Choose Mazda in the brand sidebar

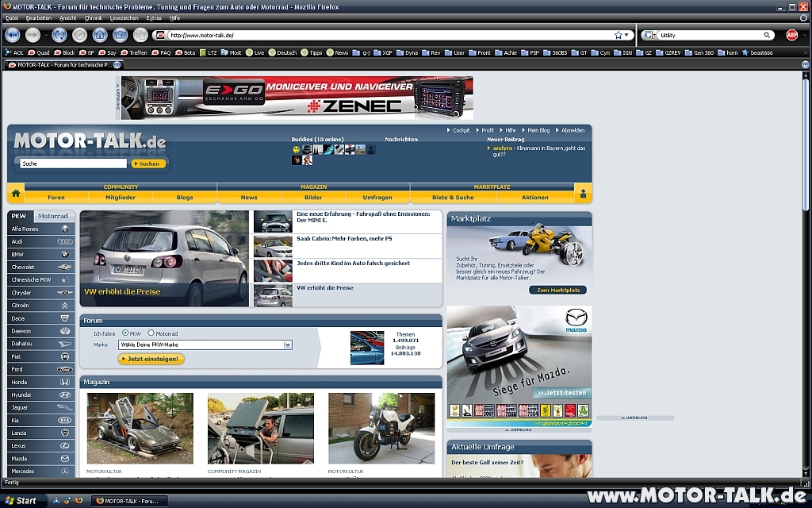point(41,458)
